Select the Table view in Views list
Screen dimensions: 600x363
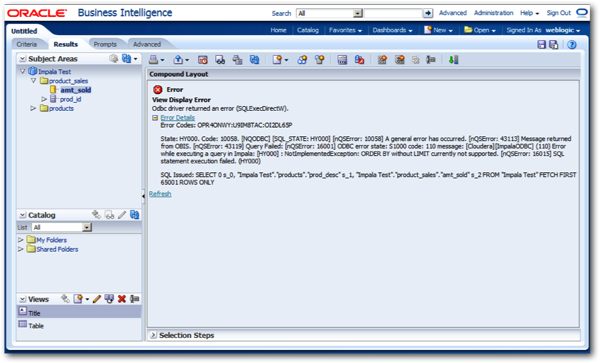pos(79,326)
